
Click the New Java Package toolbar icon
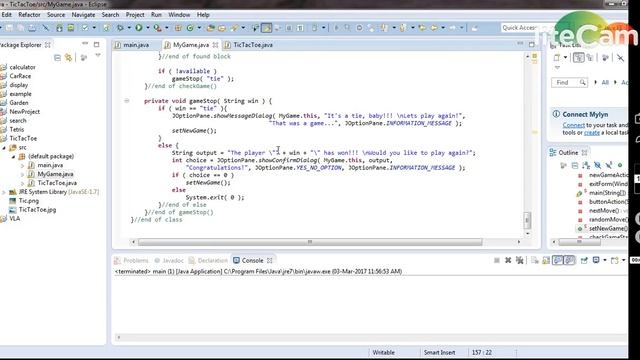pos(178,28)
